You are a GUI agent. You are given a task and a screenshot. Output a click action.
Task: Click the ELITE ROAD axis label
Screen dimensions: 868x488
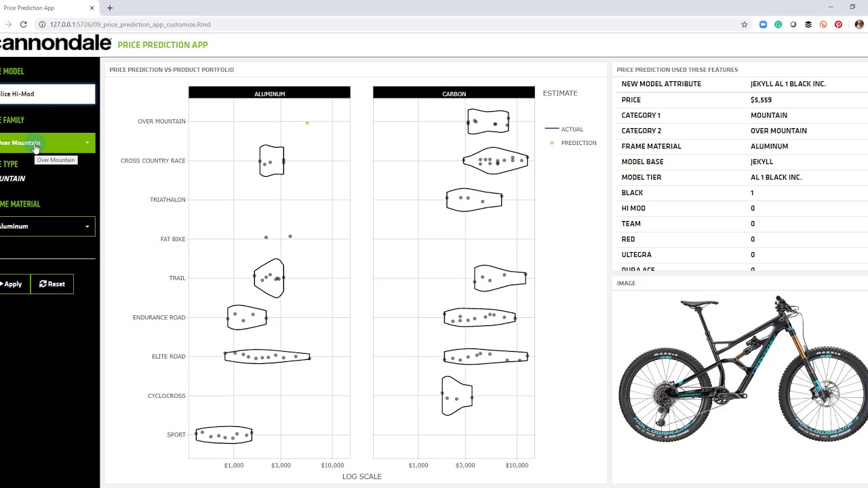coord(169,357)
